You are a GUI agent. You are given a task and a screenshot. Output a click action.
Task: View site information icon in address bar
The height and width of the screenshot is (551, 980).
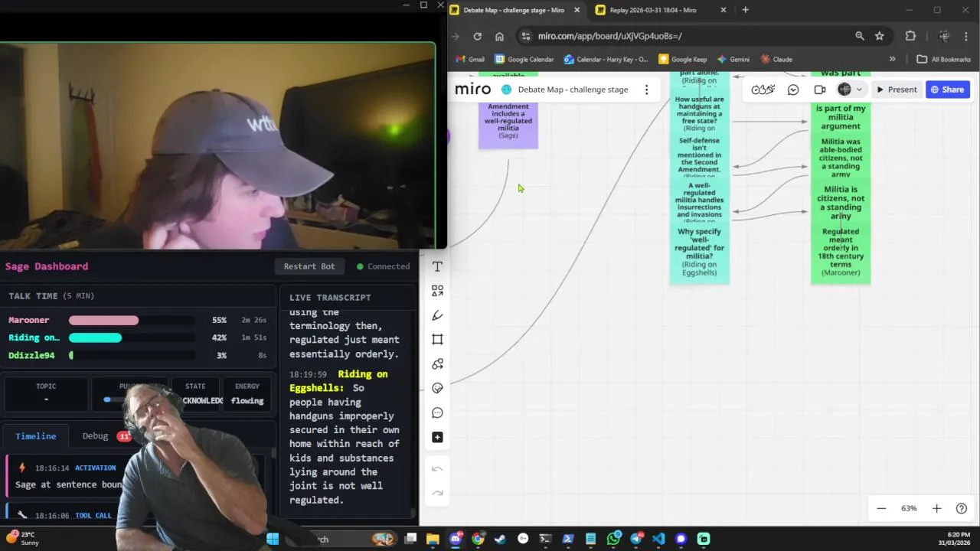pyautogui.click(x=524, y=36)
